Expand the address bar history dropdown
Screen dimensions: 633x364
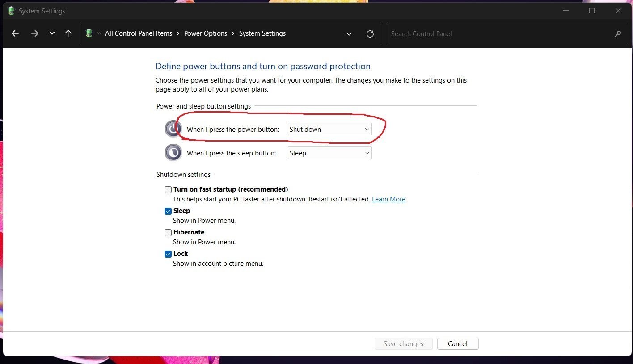coord(349,33)
